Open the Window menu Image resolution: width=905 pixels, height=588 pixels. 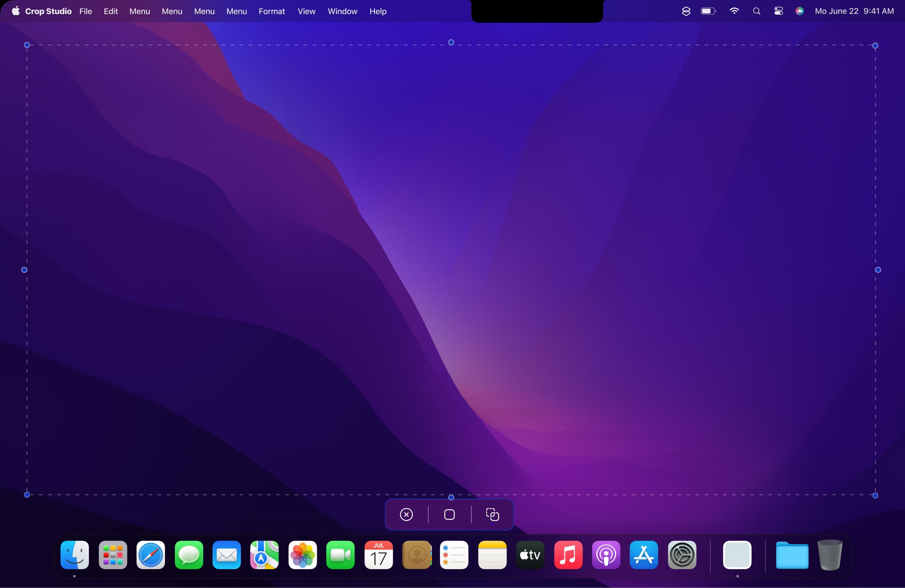pos(343,11)
